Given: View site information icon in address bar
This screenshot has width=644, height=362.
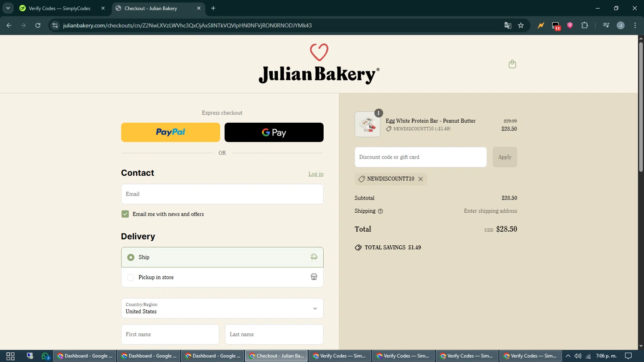Looking at the screenshot, I should (55, 25).
